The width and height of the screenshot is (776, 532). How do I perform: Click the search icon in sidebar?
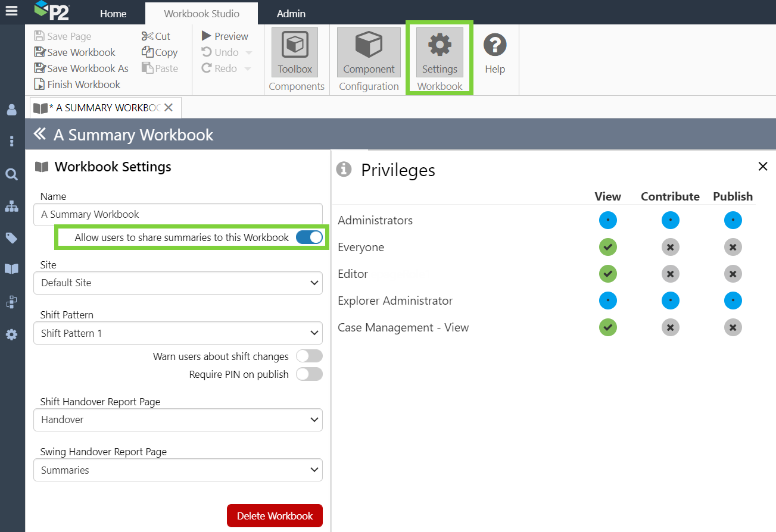tap(11, 174)
